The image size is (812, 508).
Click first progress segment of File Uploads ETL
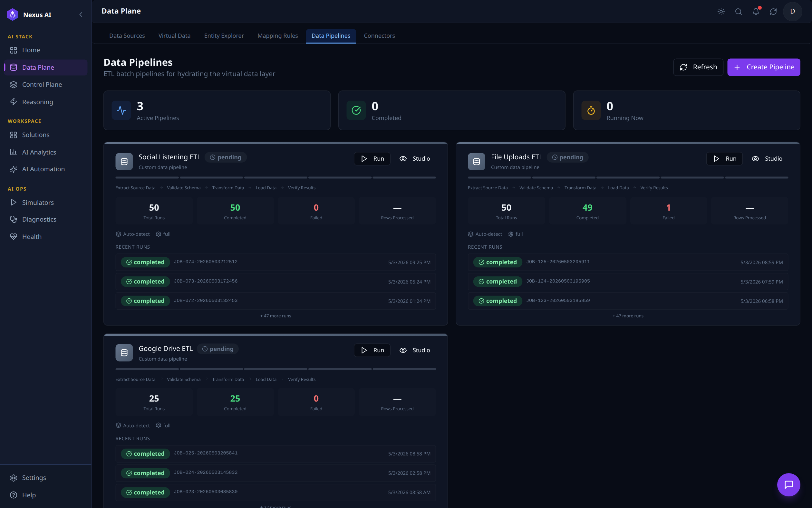(x=499, y=177)
